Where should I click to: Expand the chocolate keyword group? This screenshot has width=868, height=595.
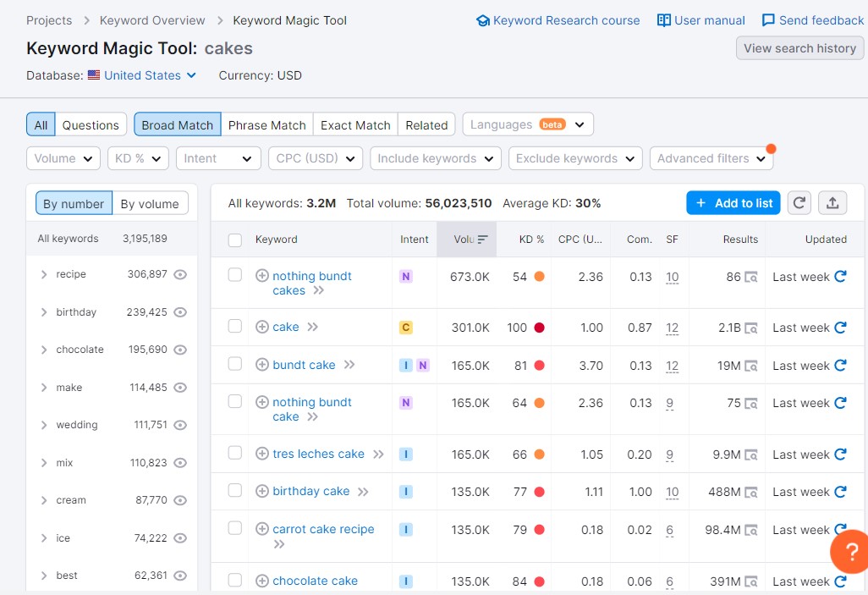(44, 350)
